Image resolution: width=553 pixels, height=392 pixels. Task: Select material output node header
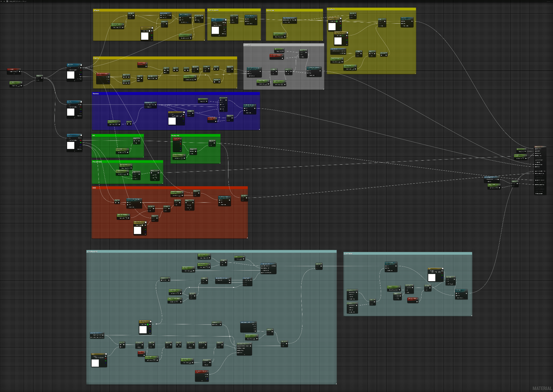tap(540, 147)
